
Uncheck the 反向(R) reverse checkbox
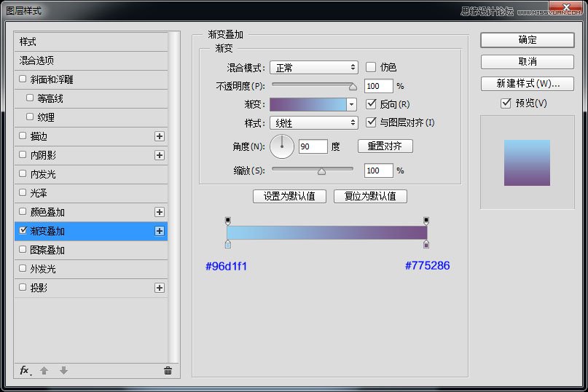pos(371,104)
